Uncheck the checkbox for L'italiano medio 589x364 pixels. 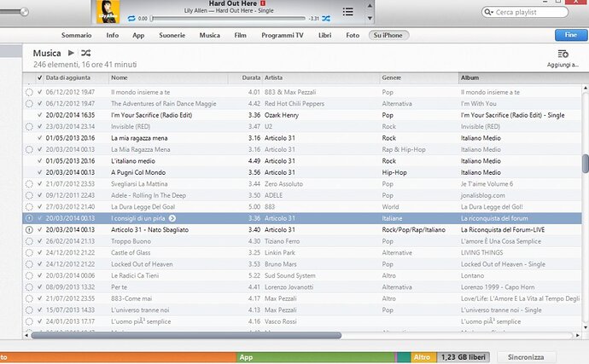point(40,161)
